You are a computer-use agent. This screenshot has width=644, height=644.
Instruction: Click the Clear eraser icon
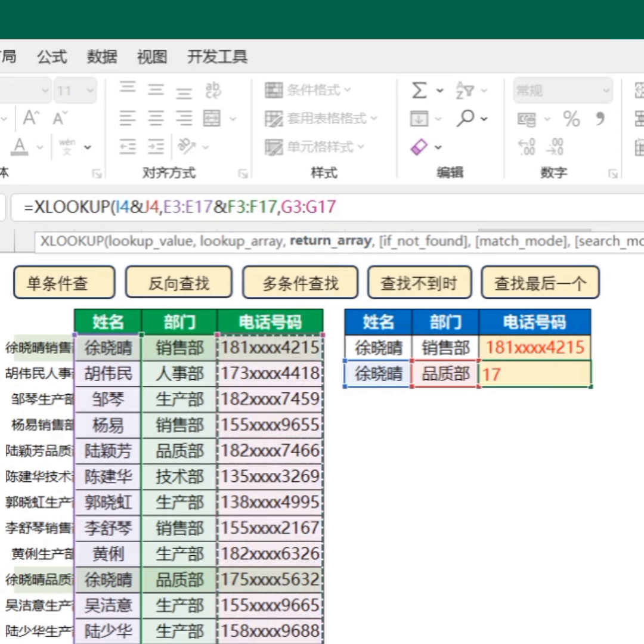420,147
